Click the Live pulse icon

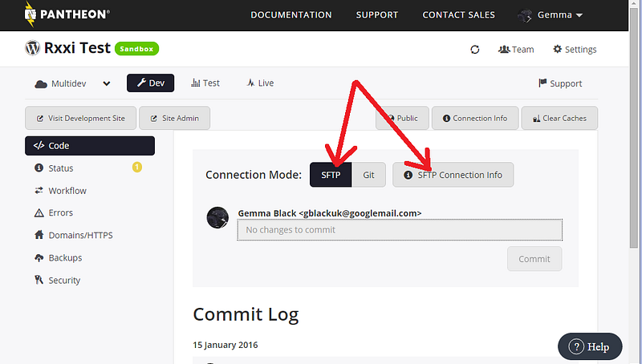250,83
